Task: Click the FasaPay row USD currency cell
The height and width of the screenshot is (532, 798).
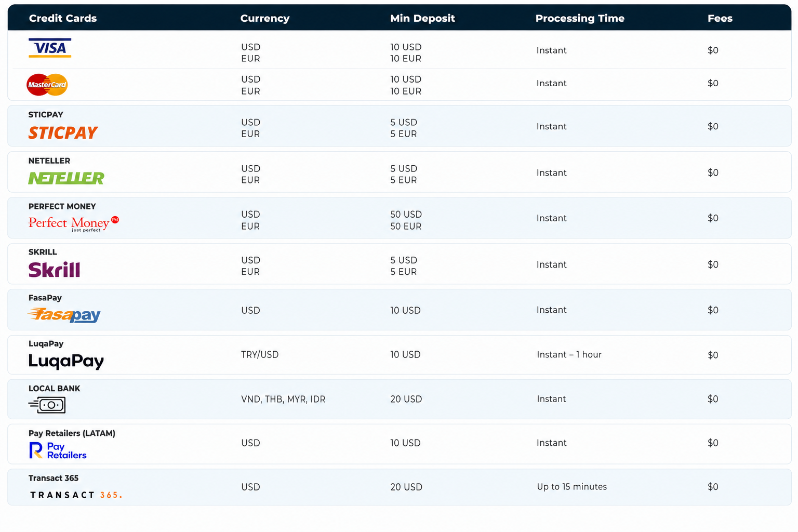Action: pyautogui.click(x=250, y=311)
